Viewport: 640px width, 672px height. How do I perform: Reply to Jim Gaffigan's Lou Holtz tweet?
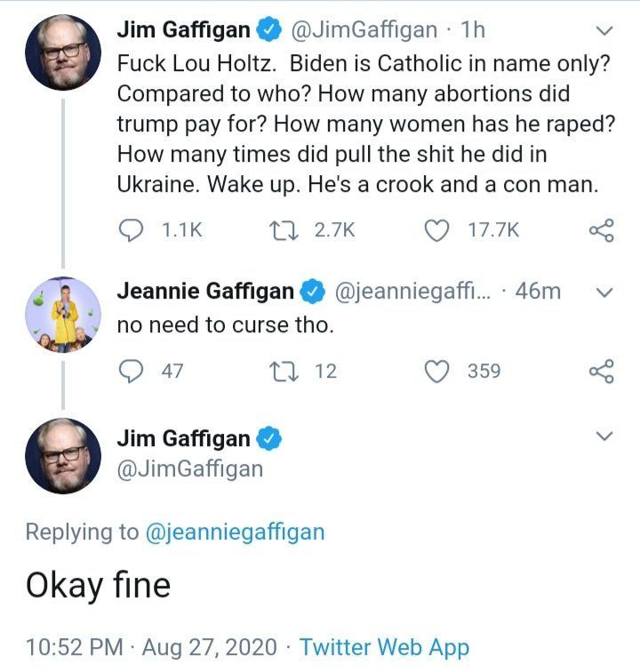131,230
